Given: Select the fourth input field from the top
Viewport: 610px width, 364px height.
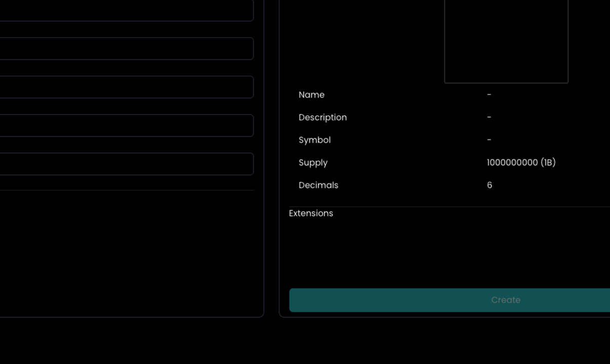Looking at the screenshot, I should tap(127, 125).
